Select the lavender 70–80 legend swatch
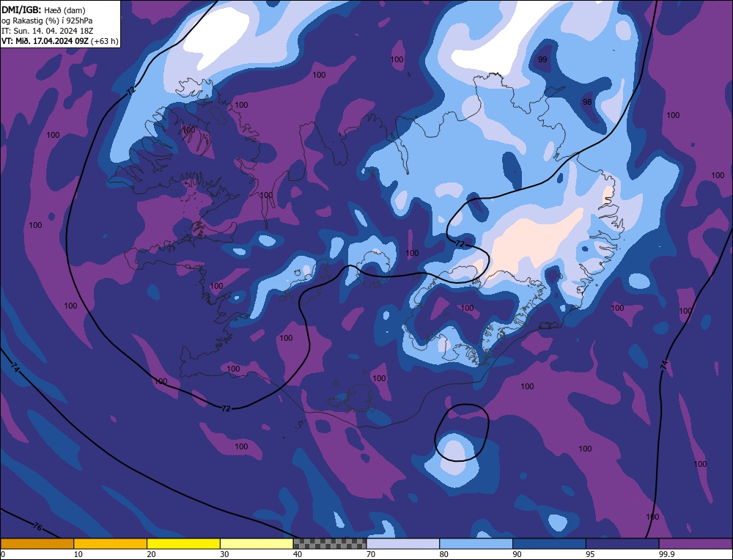 (403, 544)
